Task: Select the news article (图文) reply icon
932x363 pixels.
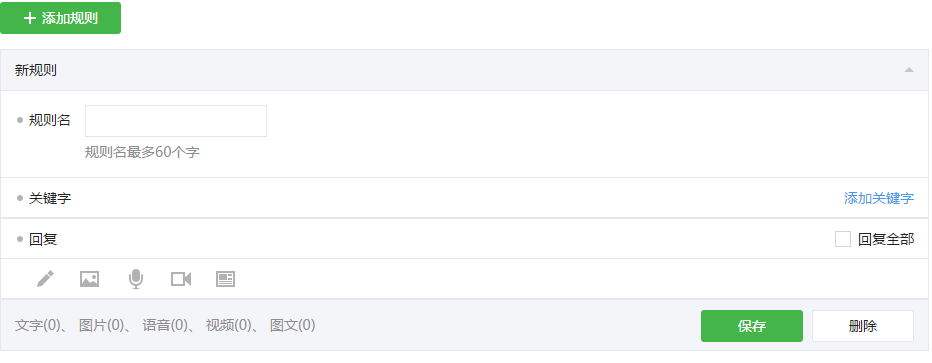Action: (225, 279)
